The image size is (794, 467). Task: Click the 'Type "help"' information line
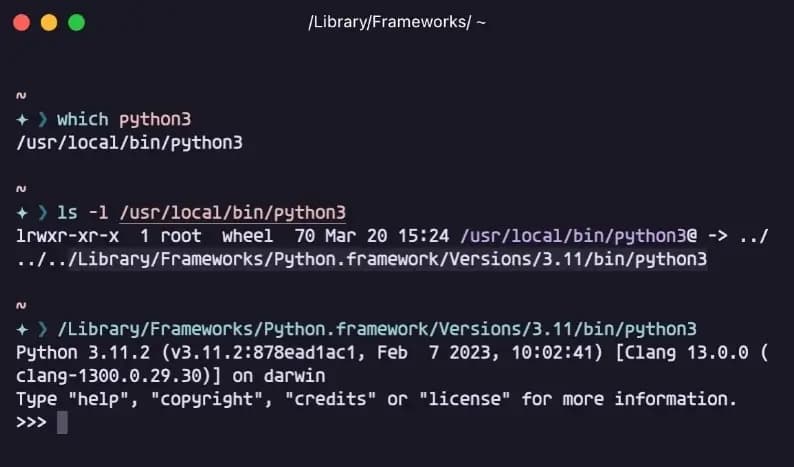pos(376,400)
